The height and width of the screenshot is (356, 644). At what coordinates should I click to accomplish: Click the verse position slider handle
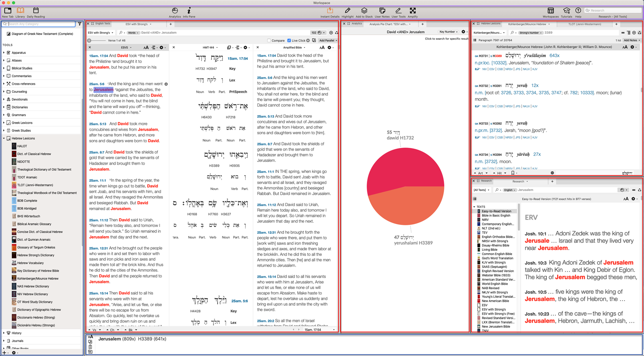click(89, 41)
